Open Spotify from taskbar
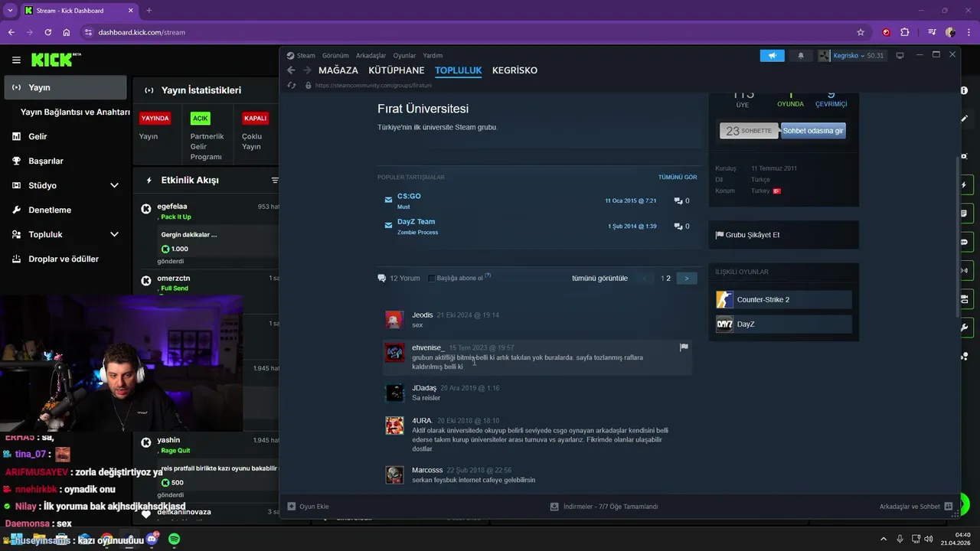This screenshot has width=980, height=551. [x=174, y=540]
